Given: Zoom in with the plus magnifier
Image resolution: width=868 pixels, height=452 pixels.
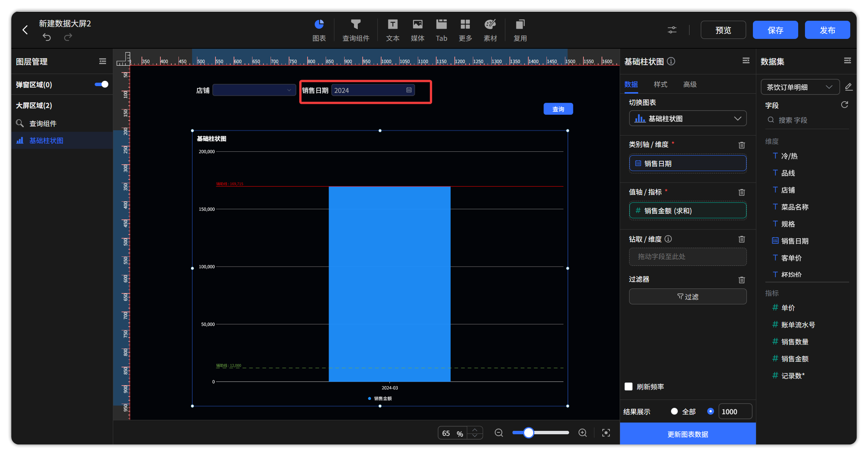Looking at the screenshot, I should (x=582, y=433).
